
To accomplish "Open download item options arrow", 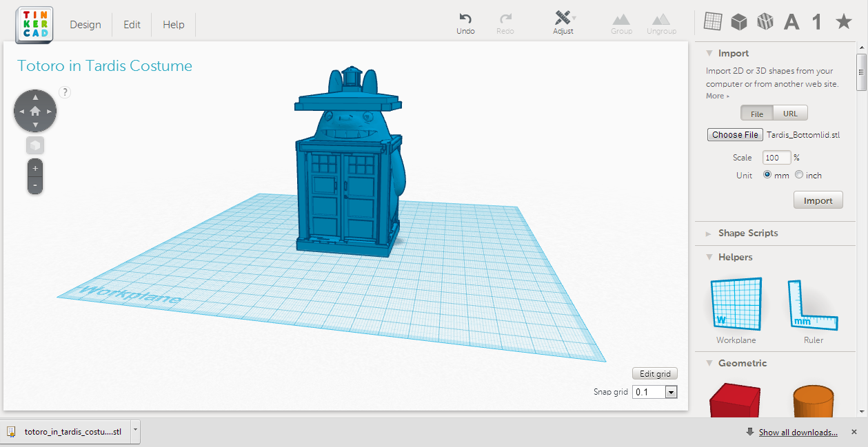I will click(x=135, y=431).
